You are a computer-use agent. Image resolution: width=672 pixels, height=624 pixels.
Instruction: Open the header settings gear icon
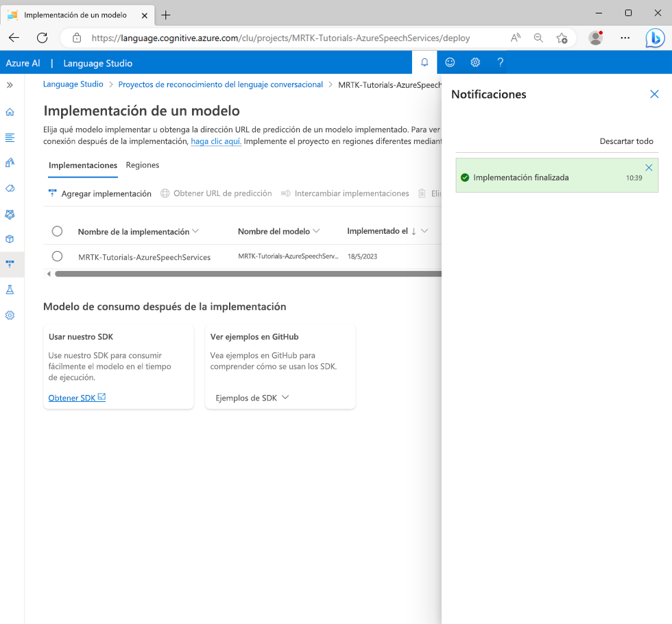coord(475,62)
